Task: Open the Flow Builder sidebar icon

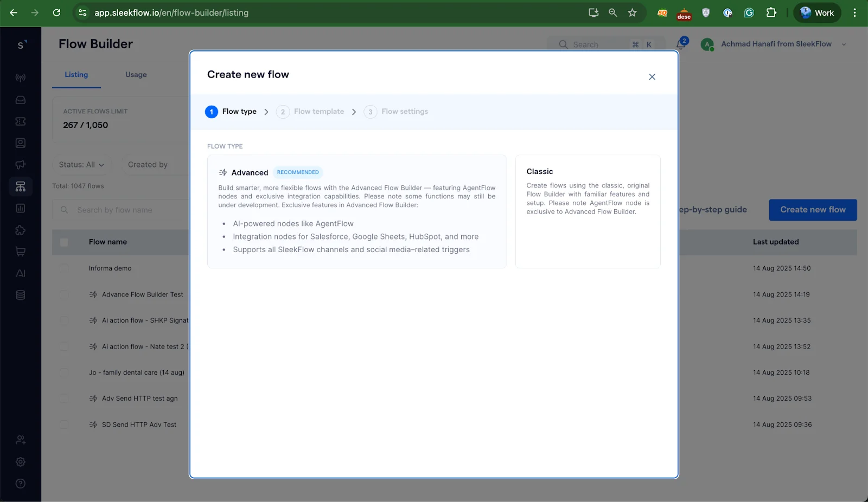Action: pyautogui.click(x=21, y=186)
